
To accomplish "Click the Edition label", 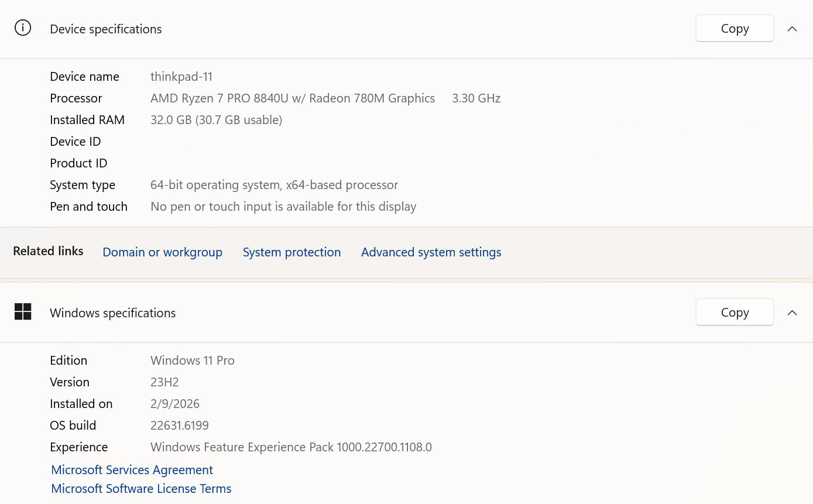I will (x=68, y=360).
